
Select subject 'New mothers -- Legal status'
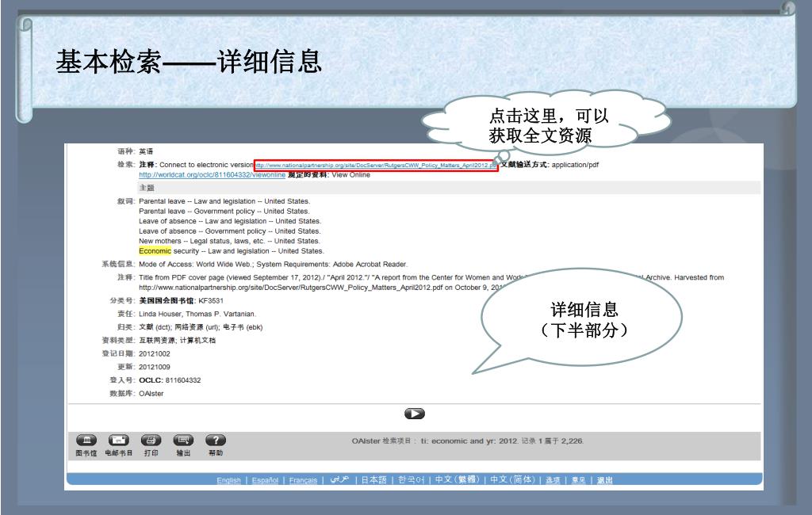click(229, 241)
